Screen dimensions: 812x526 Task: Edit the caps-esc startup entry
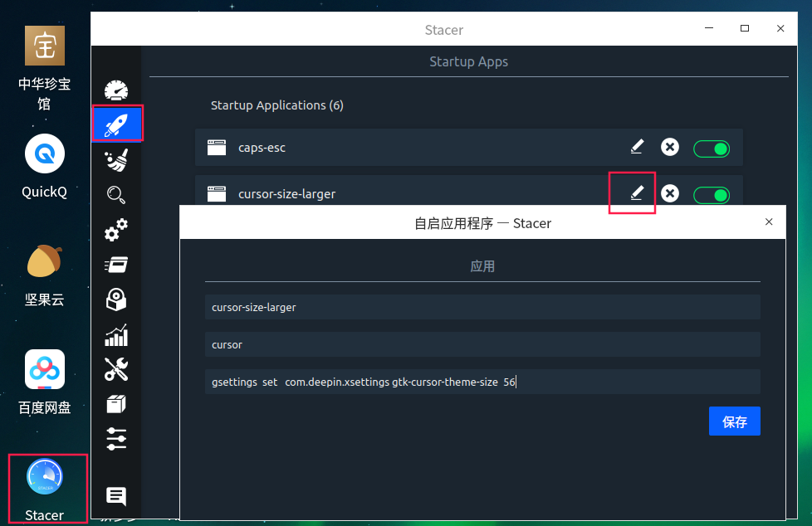click(638, 147)
